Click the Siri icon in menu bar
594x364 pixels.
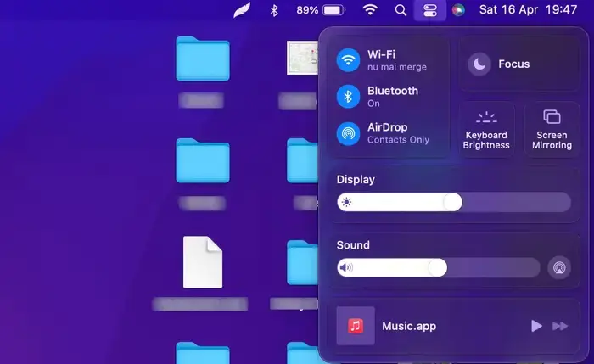click(x=458, y=10)
